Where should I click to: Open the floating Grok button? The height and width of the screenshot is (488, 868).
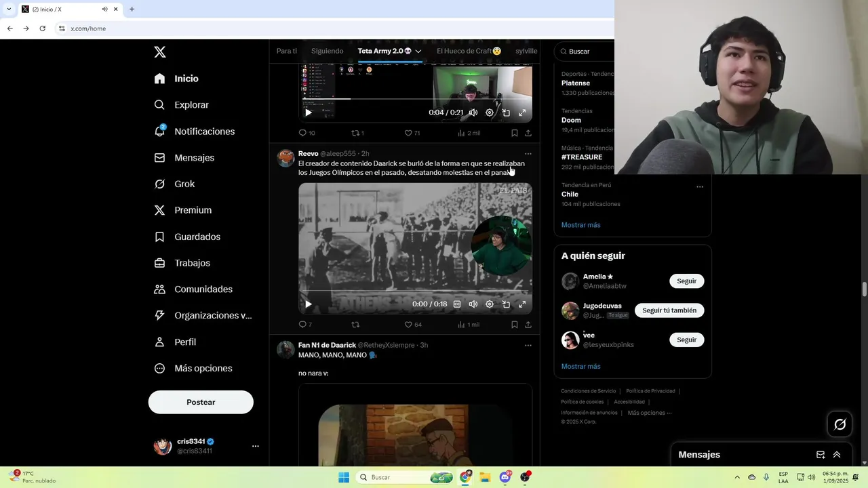840,424
